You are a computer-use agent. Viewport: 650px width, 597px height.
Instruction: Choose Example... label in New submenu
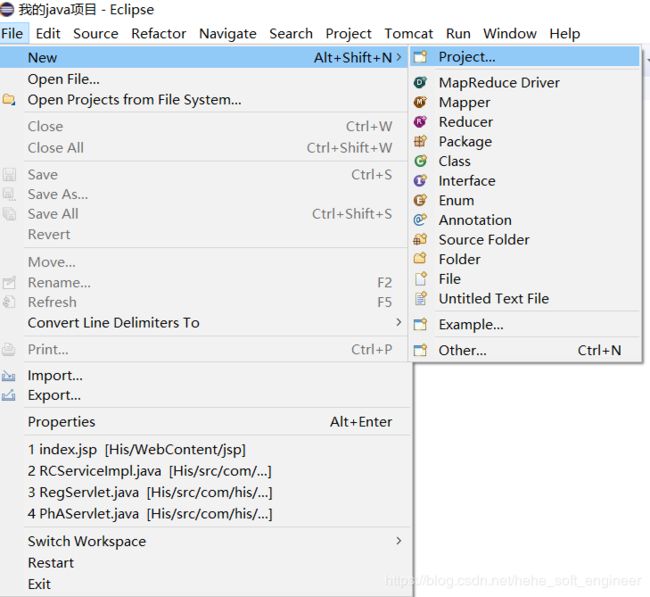[471, 324]
